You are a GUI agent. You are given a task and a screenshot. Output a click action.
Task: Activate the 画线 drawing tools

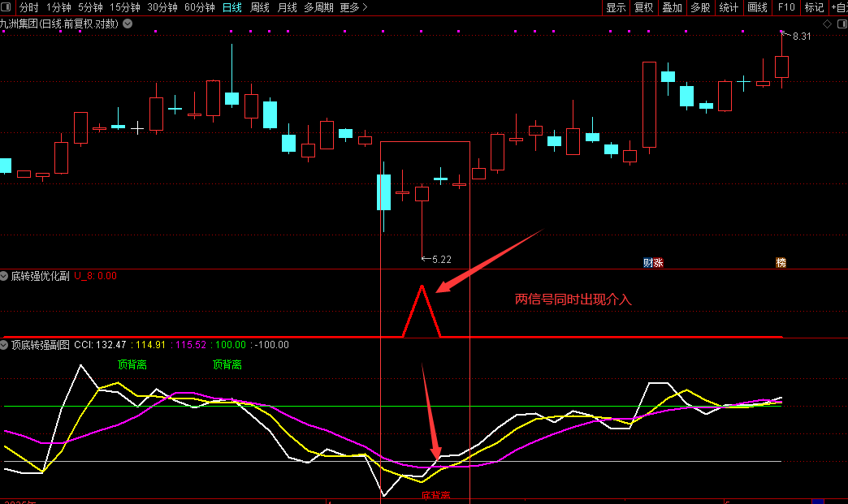coord(757,7)
